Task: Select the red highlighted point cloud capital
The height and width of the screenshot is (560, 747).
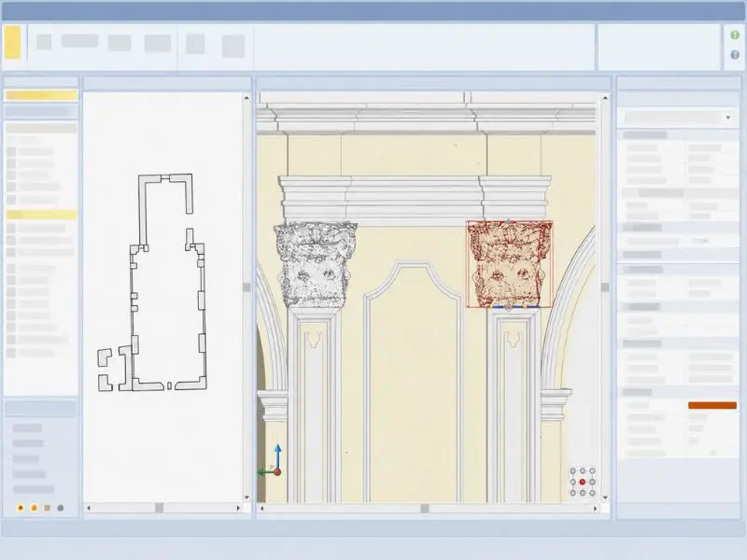Action: click(x=509, y=264)
